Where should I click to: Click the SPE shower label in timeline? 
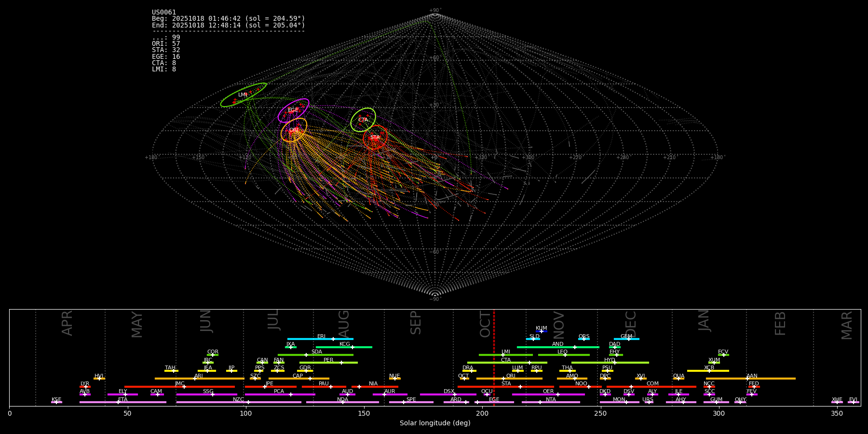411,400
